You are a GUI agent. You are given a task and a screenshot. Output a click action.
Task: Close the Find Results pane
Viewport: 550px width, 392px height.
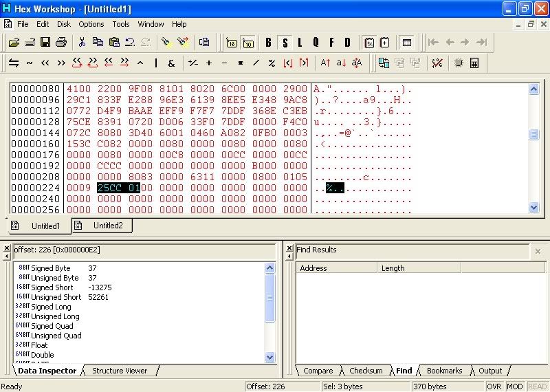click(289, 248)
